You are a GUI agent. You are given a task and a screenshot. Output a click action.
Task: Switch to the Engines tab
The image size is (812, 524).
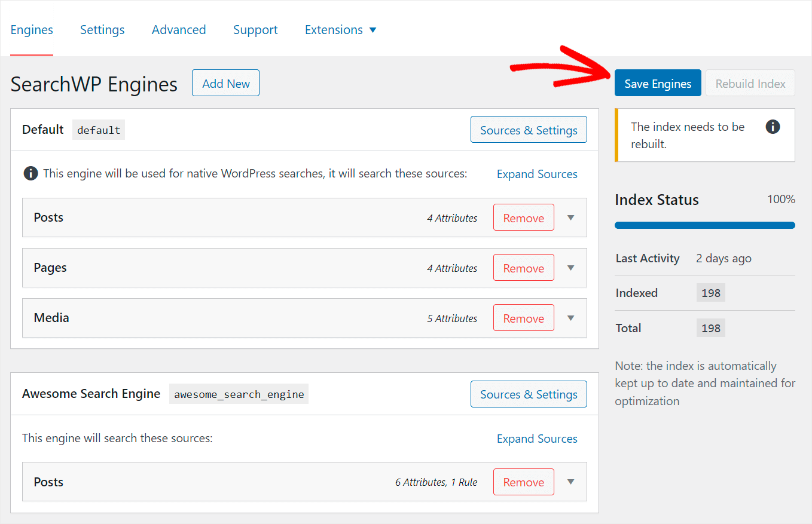32,30
